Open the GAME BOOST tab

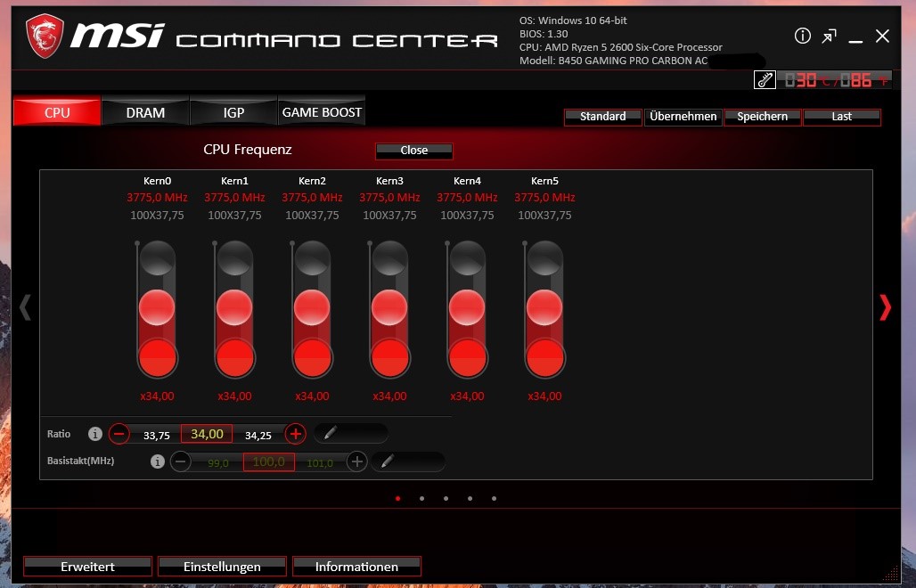322,112
